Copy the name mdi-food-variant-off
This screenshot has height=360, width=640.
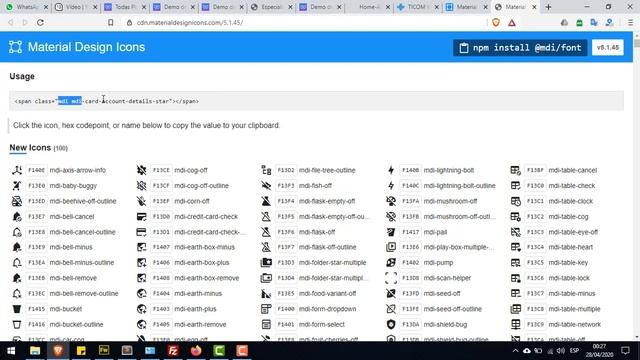point(327,293)
